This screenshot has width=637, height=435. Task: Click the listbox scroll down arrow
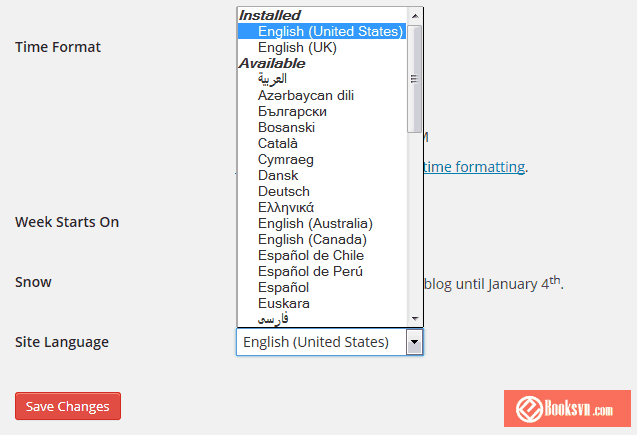point(415,319)
